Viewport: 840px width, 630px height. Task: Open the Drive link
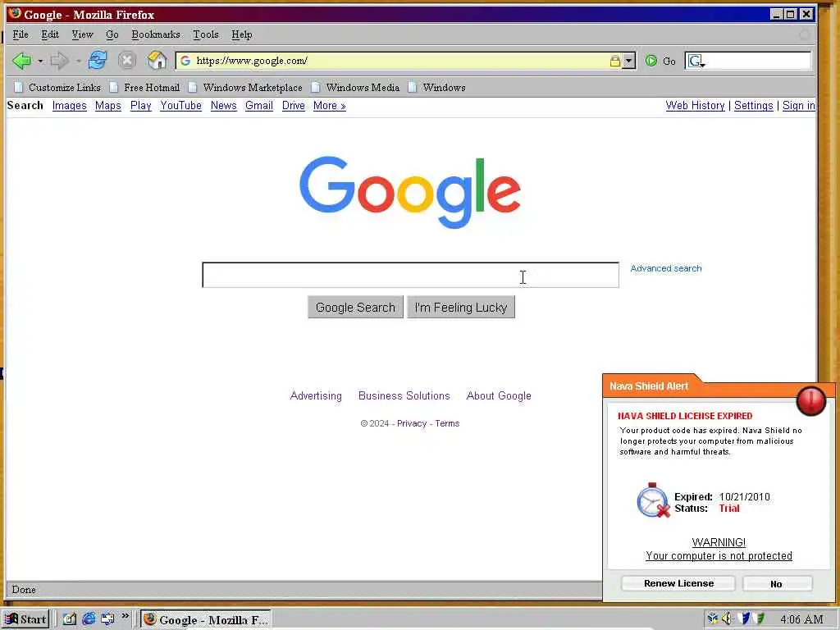[x=294, y=106]
